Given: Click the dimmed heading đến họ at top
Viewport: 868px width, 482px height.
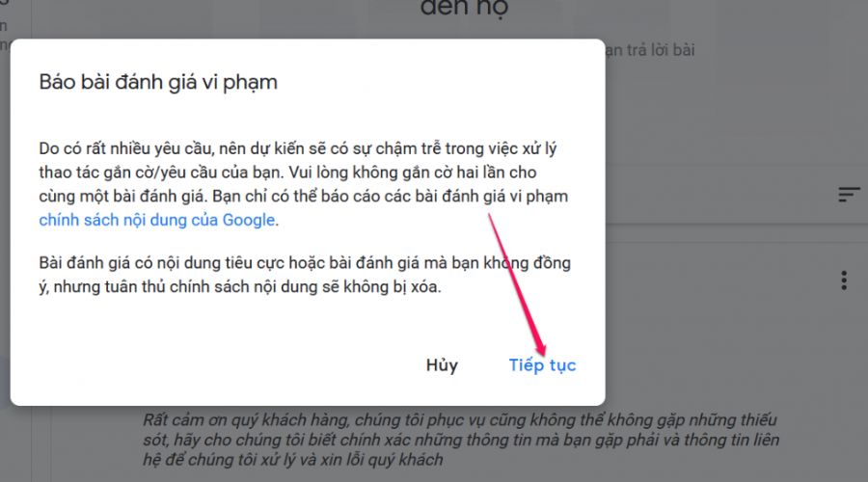Looking at the screenshot, I should [x=464, y=9].
